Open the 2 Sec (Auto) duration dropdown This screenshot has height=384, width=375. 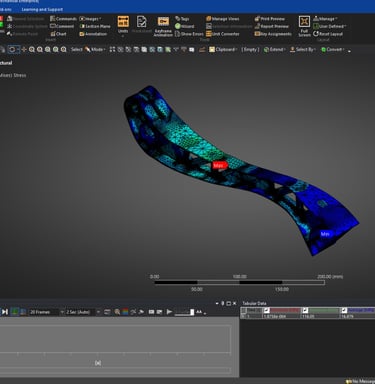pos(83,312)
